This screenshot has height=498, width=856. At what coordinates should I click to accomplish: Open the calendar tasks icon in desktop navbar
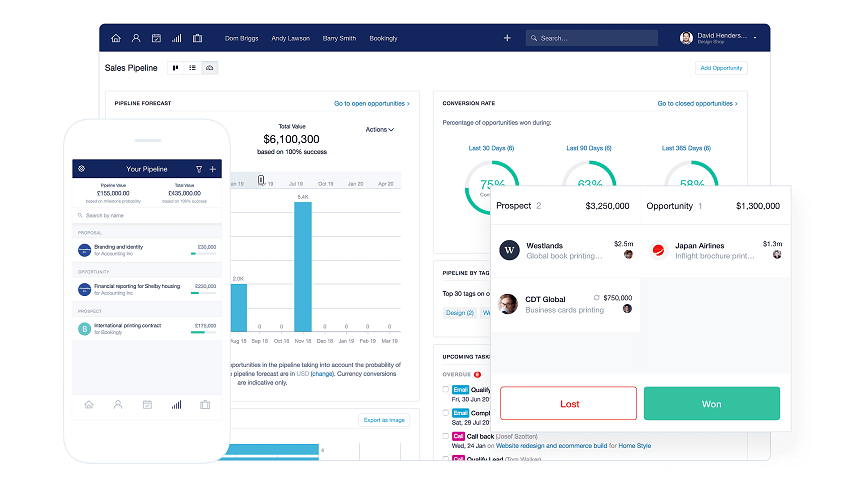coord(156,38)
